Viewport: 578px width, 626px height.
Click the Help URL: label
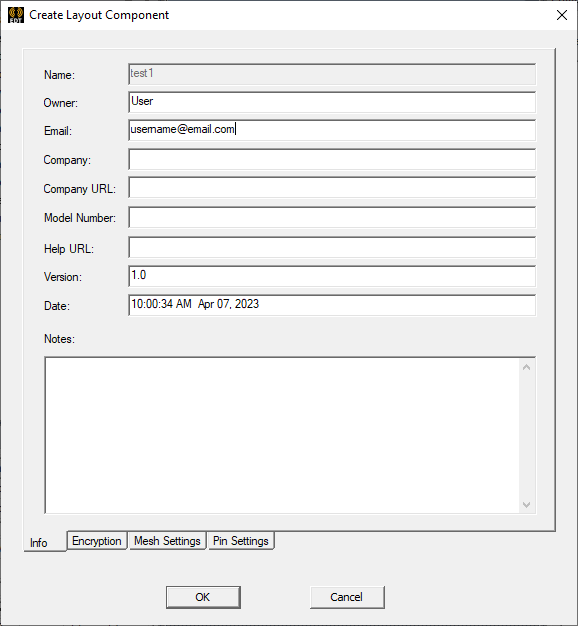[69, 249]
